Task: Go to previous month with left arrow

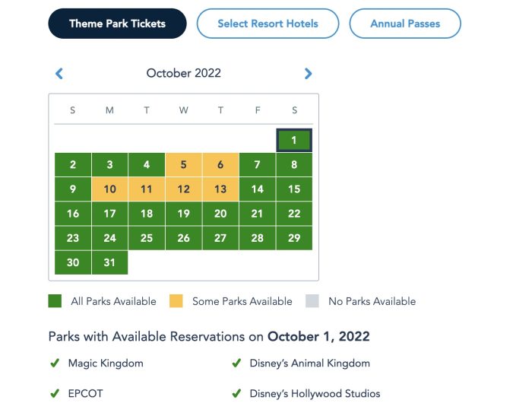Action: tap(59, 73)
